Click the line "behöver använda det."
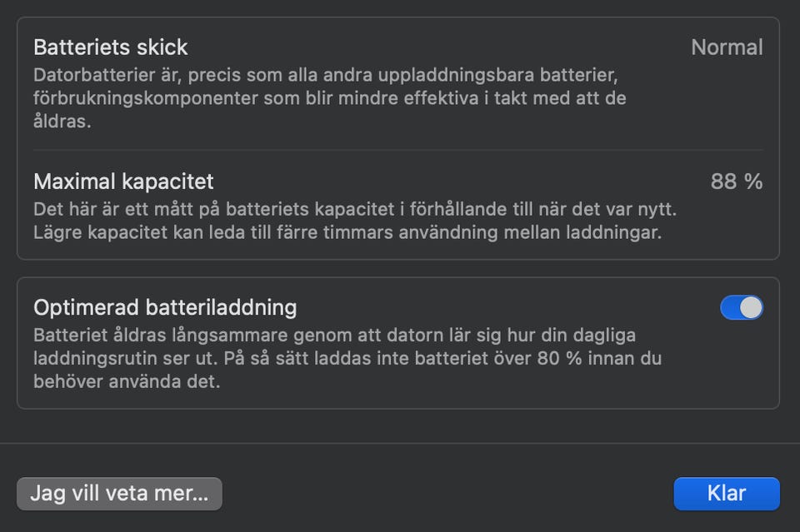800x532 pixels. 127,383
